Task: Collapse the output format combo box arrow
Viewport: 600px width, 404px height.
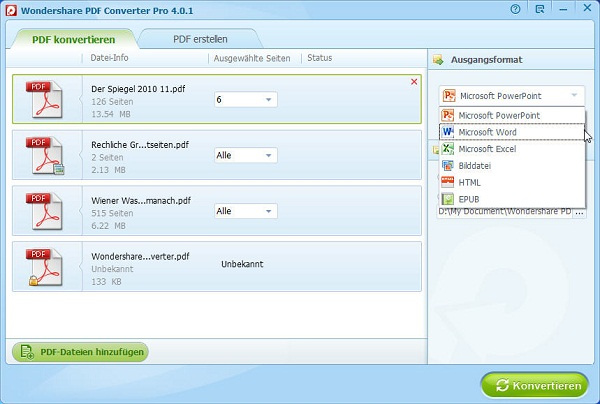Action: click(x=574, y=95)
